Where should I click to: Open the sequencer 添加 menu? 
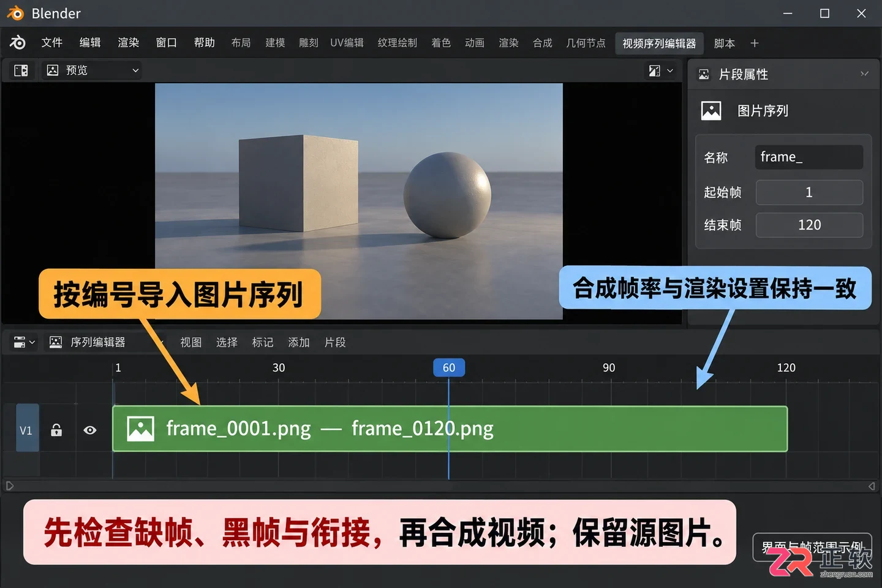tap(299, 342)
